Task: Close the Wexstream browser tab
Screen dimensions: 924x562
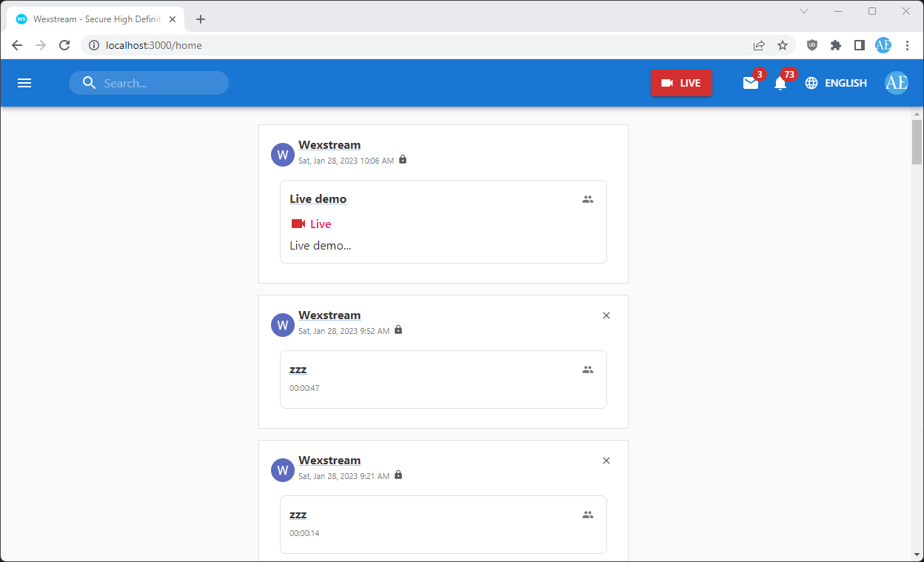Action: 173,19
